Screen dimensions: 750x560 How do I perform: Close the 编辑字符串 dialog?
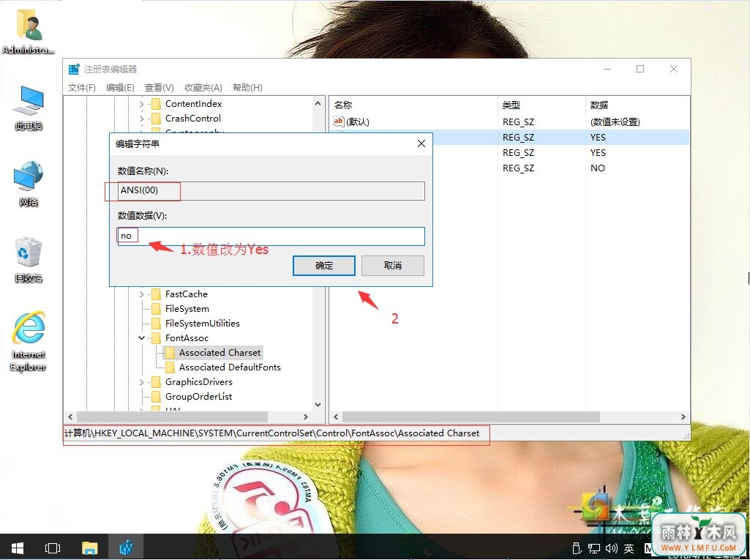click(x=421, y=143)
